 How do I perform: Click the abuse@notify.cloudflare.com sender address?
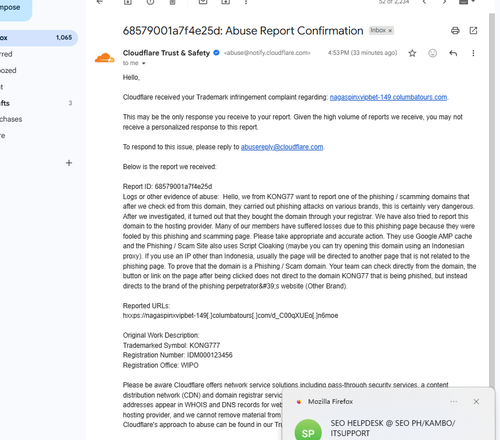point(267,53)
